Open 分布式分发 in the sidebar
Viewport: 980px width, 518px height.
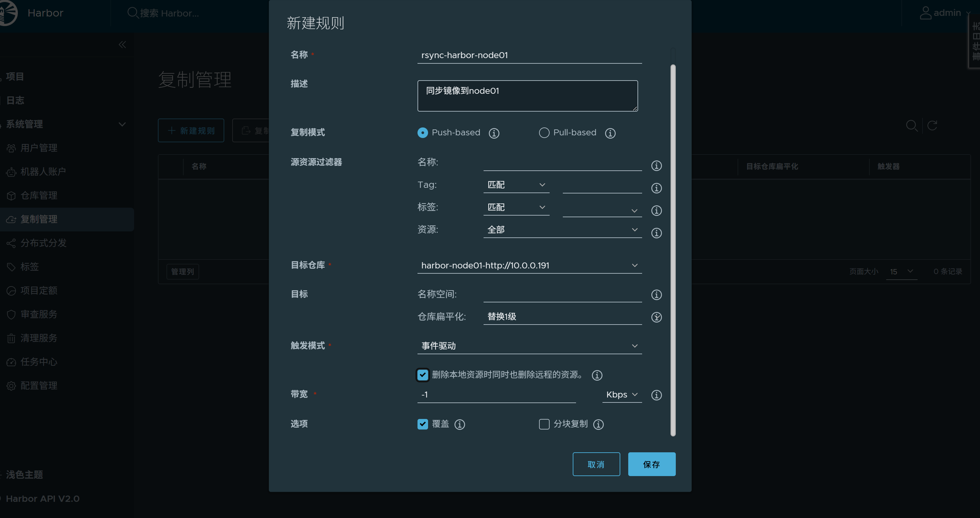pyautogui.click(x=43, y=243)
